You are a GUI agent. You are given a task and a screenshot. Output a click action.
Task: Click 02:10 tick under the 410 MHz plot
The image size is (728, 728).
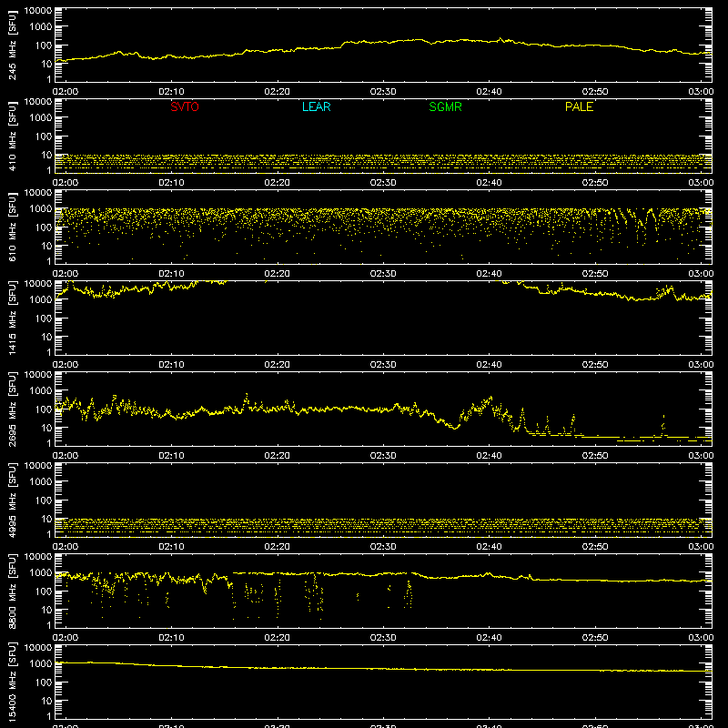pyautogui.click(x=171, y=183)
